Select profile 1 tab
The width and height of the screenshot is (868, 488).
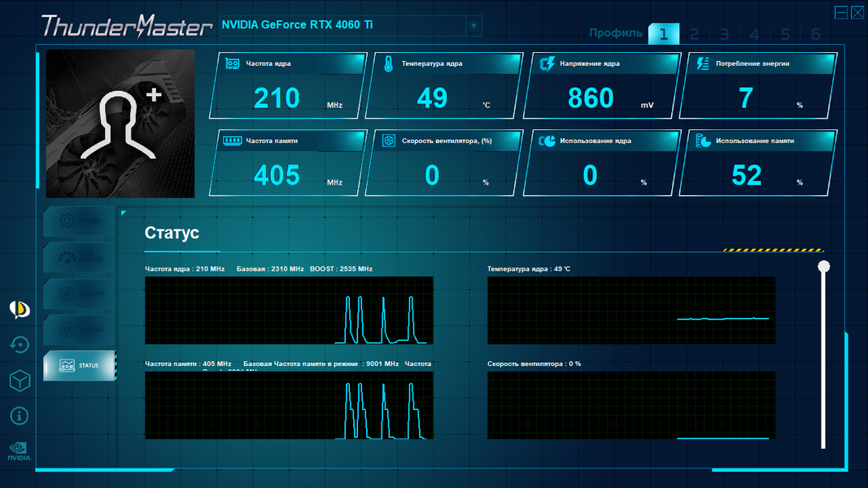[x=663, y=34]
